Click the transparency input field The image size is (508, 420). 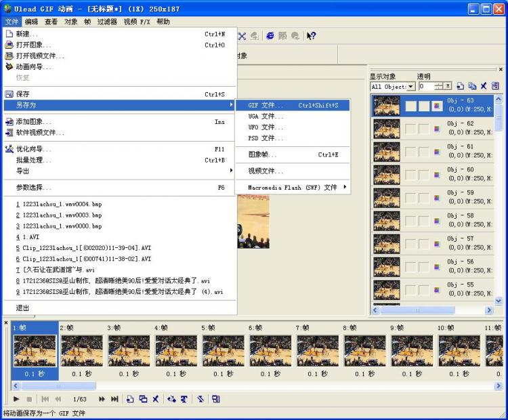(426, 86)
